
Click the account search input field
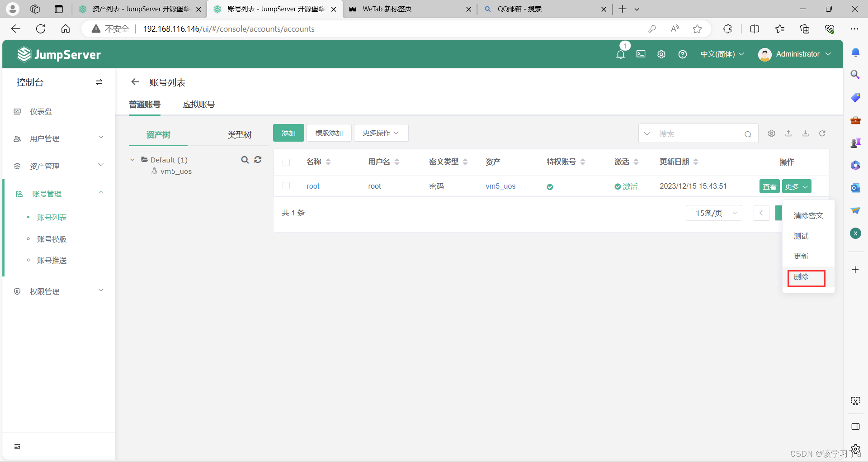tap(699, 134)
